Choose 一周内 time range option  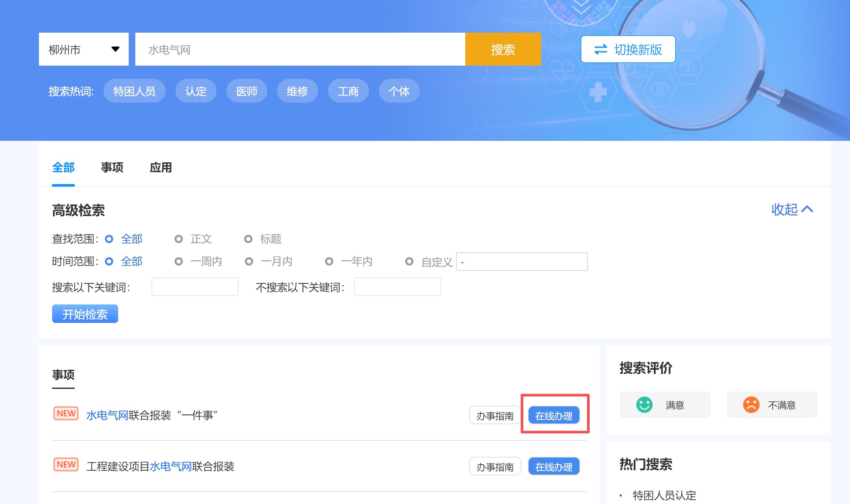point(179,262)
